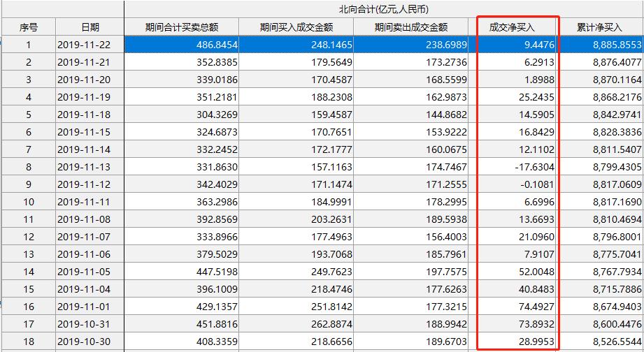The width and height of the screenshot is (644, 352).
Task: Select date cell 2019-11-20
Action: pyautogui.click(x=90, y=79)
